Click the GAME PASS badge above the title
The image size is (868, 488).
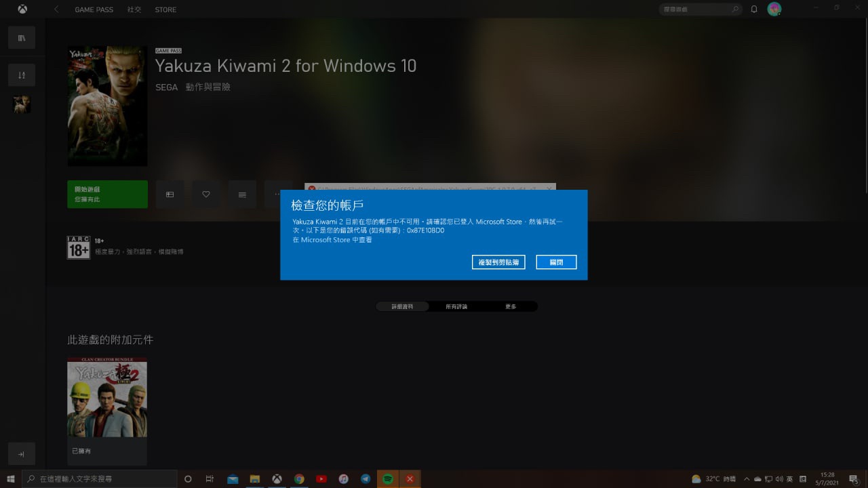pyautogui.click(x=168, y=51)
